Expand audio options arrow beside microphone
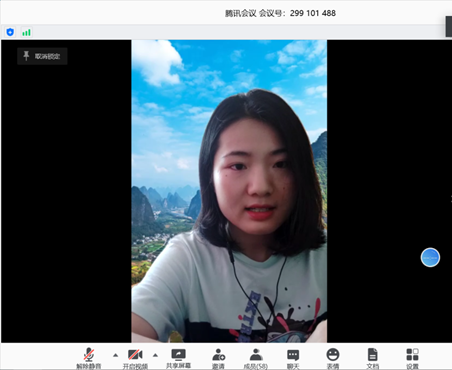The image size is (452, 370). pos(115,355)
